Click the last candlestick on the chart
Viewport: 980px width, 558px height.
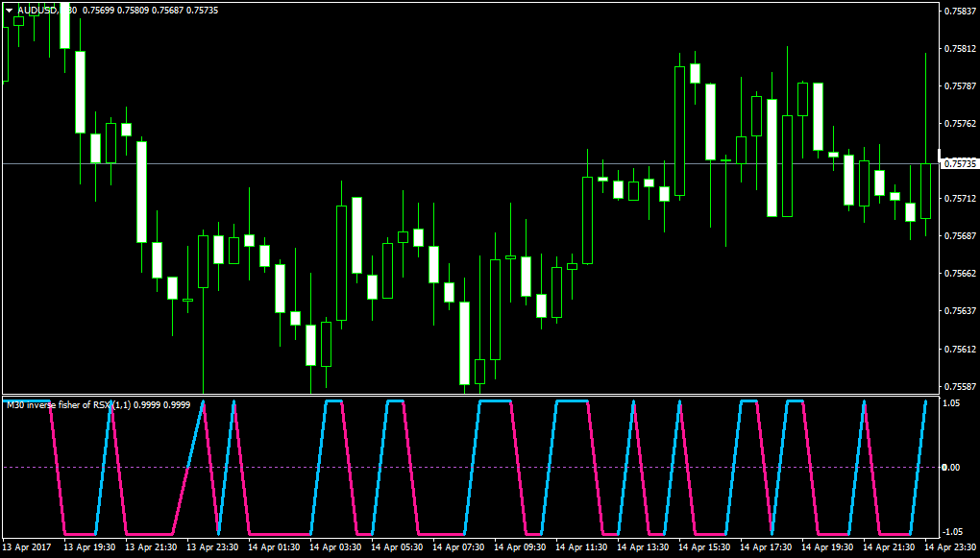coord(925,190)
